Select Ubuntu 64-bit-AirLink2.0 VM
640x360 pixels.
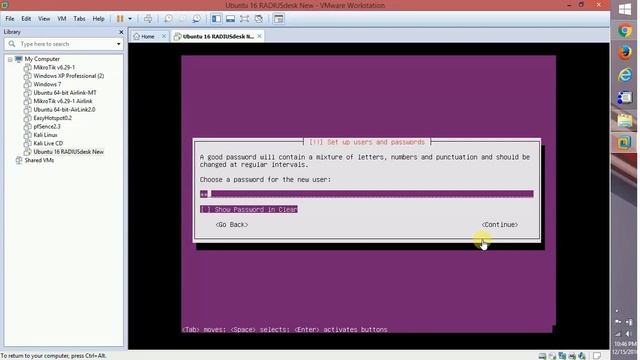tap(64, 109)
